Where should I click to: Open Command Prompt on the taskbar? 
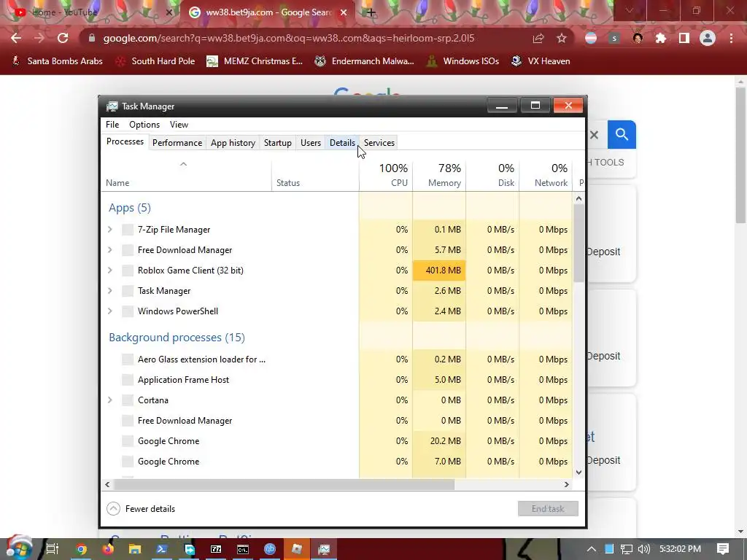(x=243, y=549)
